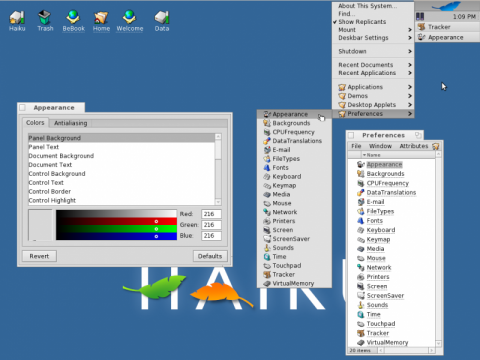Click the Backgrounds icon in Preferences window

(x=361, y=174)
